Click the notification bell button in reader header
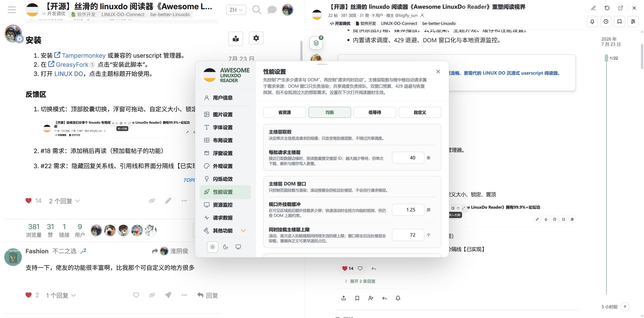Screen dimensions: 644x318 click(592, 21)
